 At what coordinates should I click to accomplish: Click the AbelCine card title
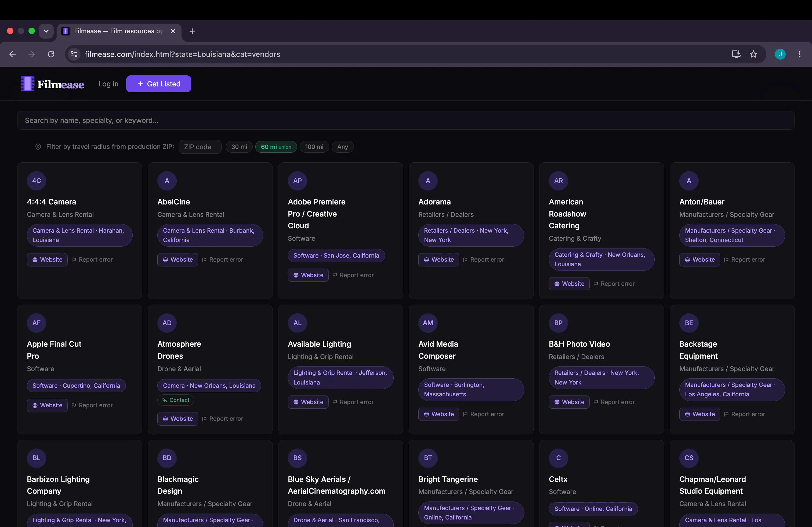point(174,202)
